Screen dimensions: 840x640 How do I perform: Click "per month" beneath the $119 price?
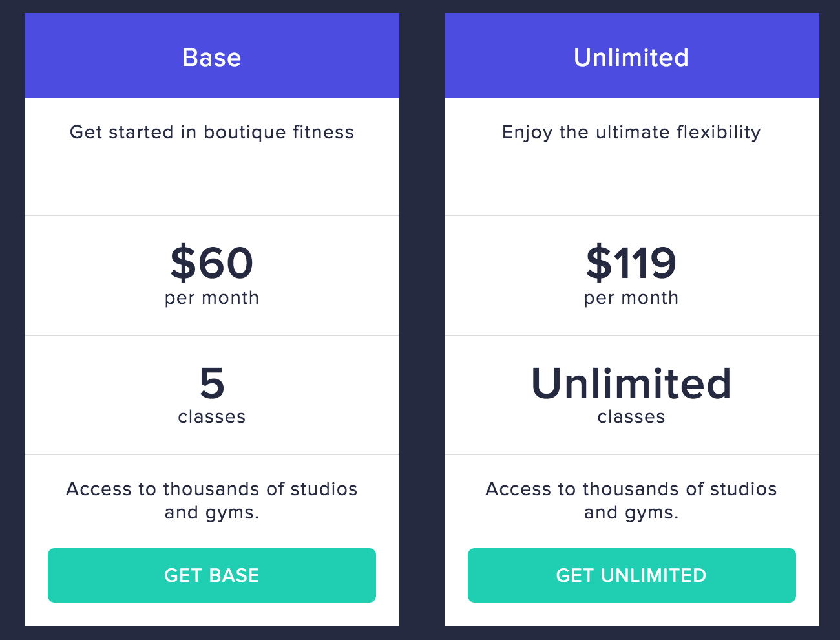[631, 298]
